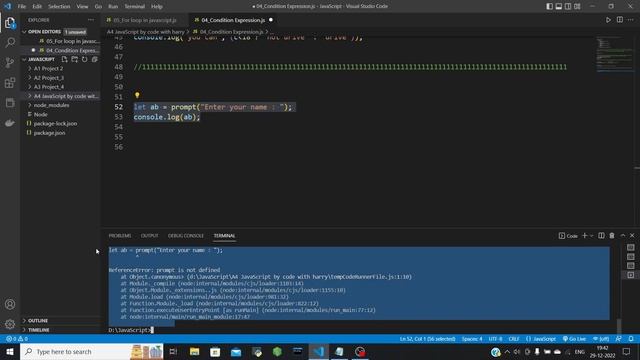Open the Accounts icon in the activity bar
This screenshot has width=640, height=360.
click(10, 304)
